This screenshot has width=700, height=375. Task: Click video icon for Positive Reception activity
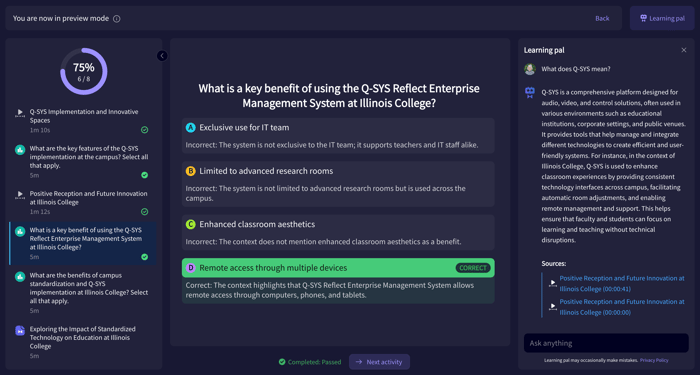(20, 195)
